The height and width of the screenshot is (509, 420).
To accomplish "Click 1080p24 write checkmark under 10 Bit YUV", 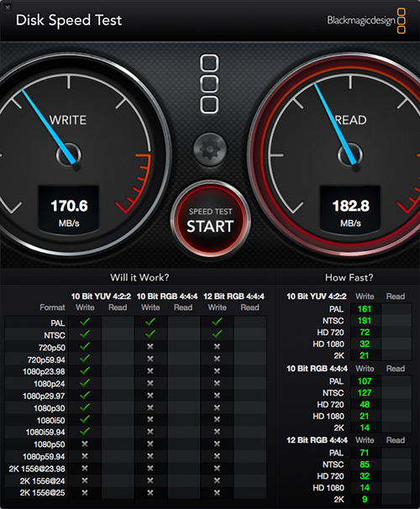I will 85,383.
